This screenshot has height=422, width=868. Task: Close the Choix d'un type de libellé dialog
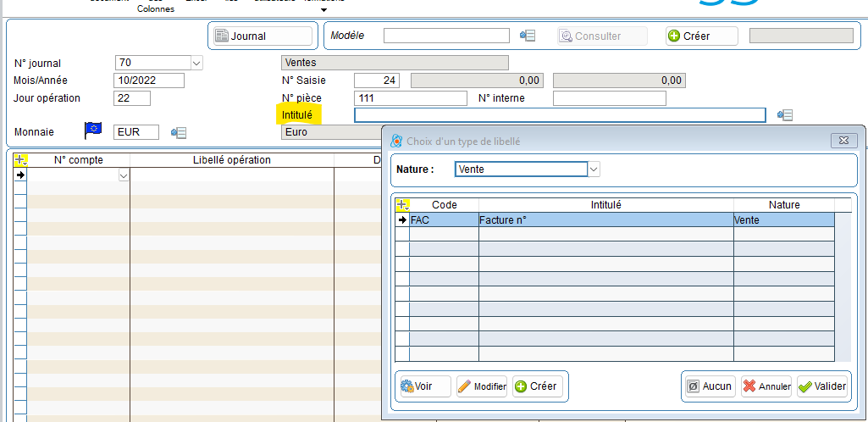pos(843,141)
